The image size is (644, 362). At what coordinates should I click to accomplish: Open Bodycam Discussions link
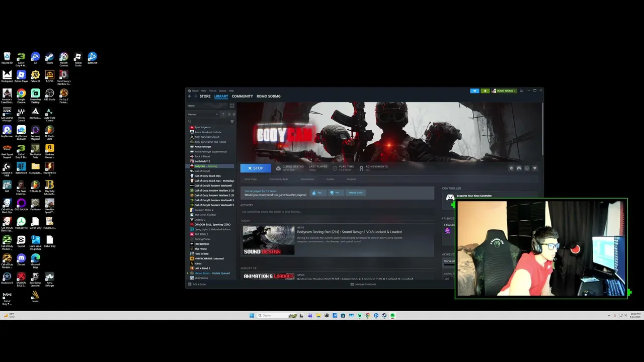click(x=307, y=179)
